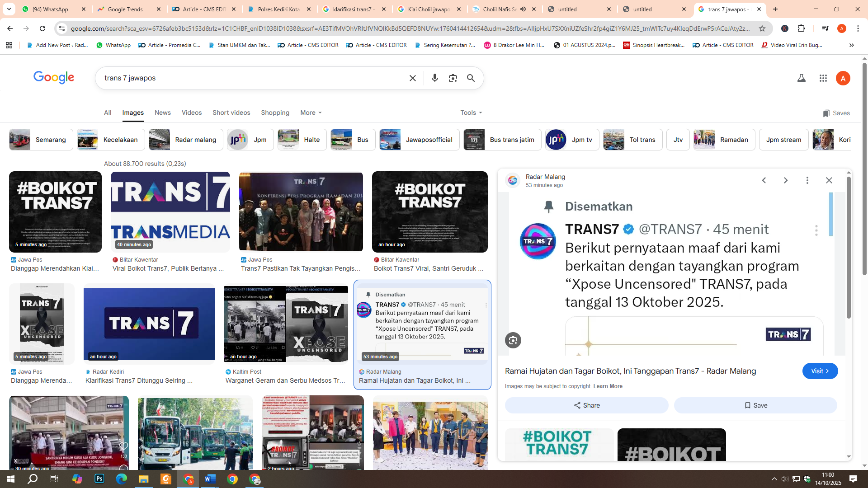The width and height of the screenshot is (868, 488).
Task: Open File Explorer from taskbar
Action: [x=144, y=479]
